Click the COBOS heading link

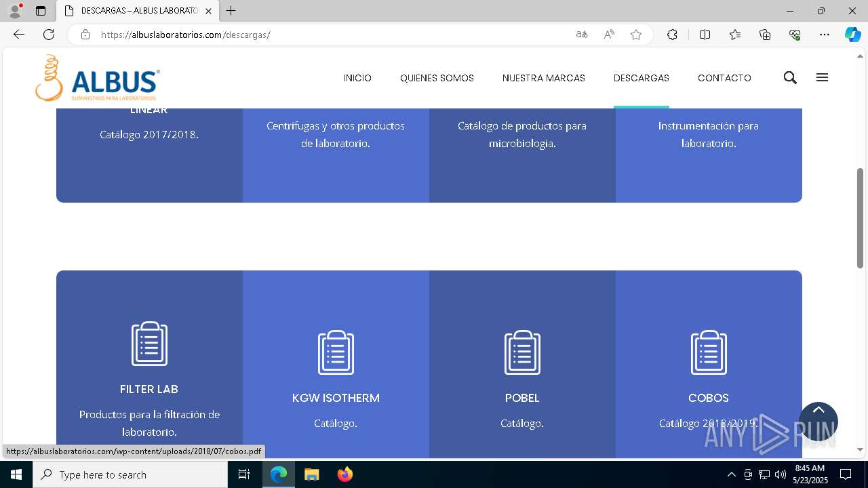[x=709, y=398]
